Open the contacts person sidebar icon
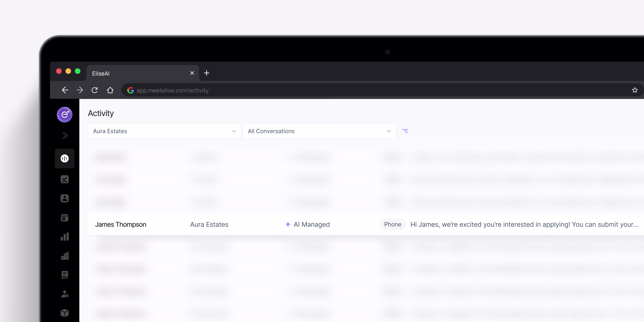The width and height of the screenshot is (644, 322). (x=64, y=198)
